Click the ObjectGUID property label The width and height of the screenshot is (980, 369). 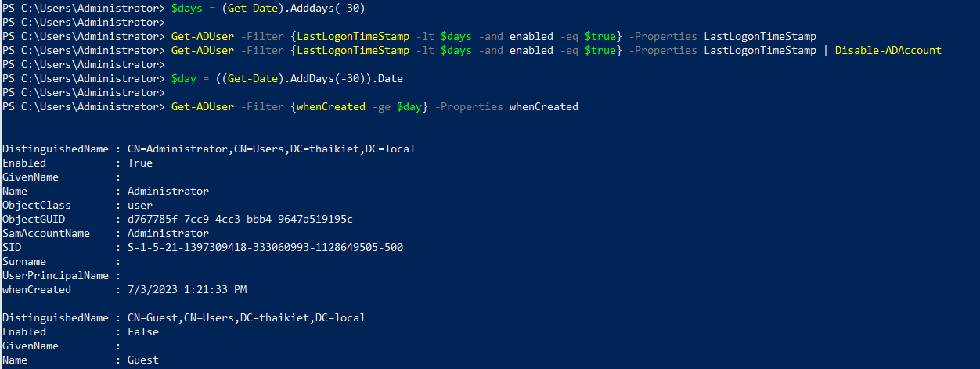click(x=34, y=219)
